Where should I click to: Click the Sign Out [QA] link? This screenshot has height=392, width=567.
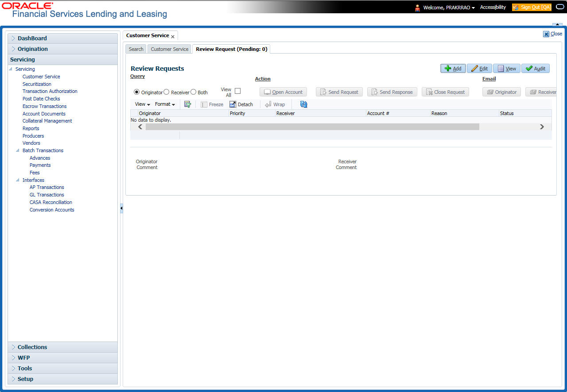532,8
